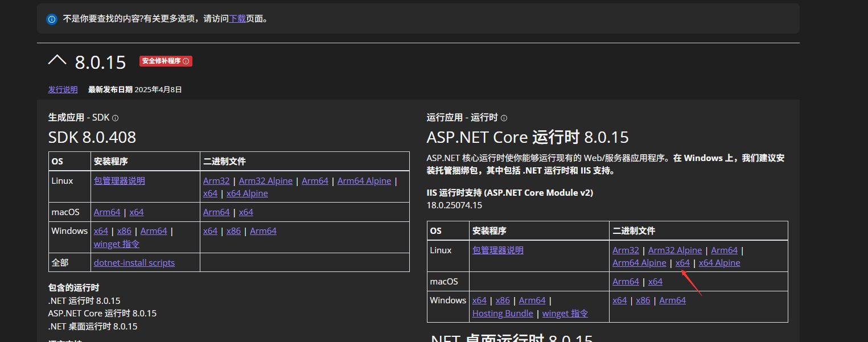Open the 发行说明 release notes link
868x342 pixels.
tap(63, 89)
